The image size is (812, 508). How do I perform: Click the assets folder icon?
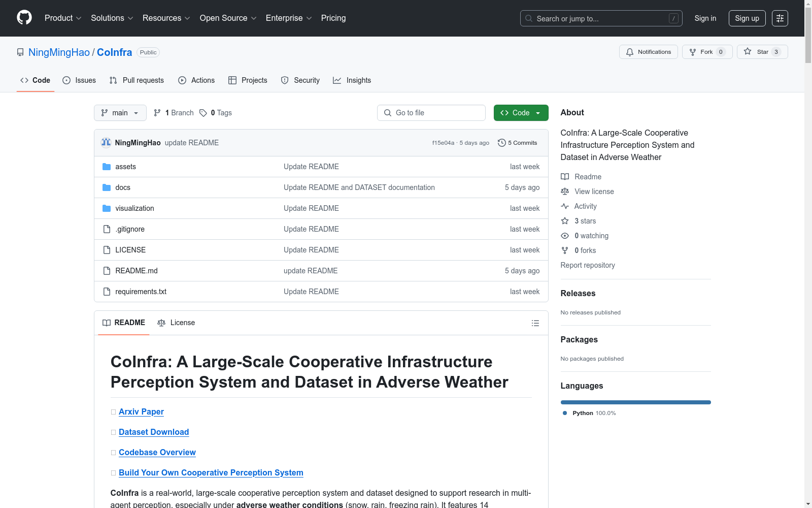pos(107,167)
